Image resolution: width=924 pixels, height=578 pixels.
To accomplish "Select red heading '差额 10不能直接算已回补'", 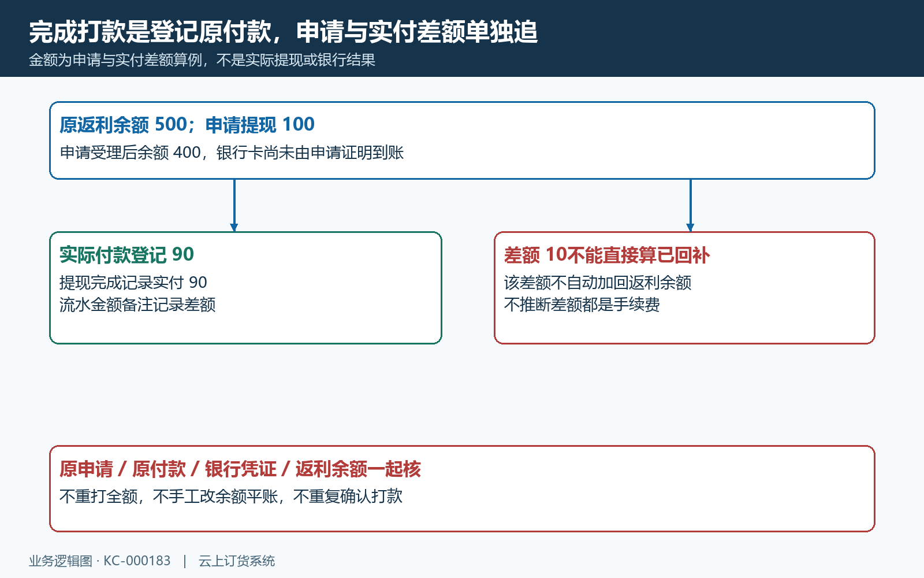I will coord(607,254).
